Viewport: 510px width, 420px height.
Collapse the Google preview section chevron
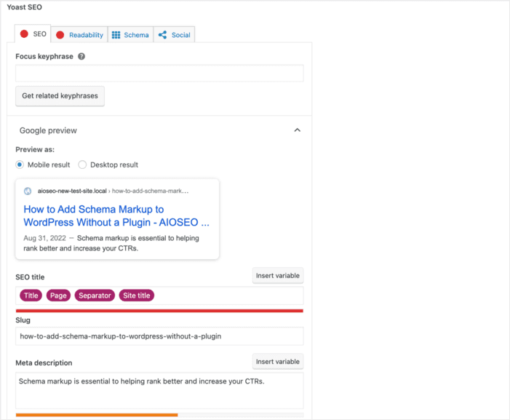coord(298,130)
